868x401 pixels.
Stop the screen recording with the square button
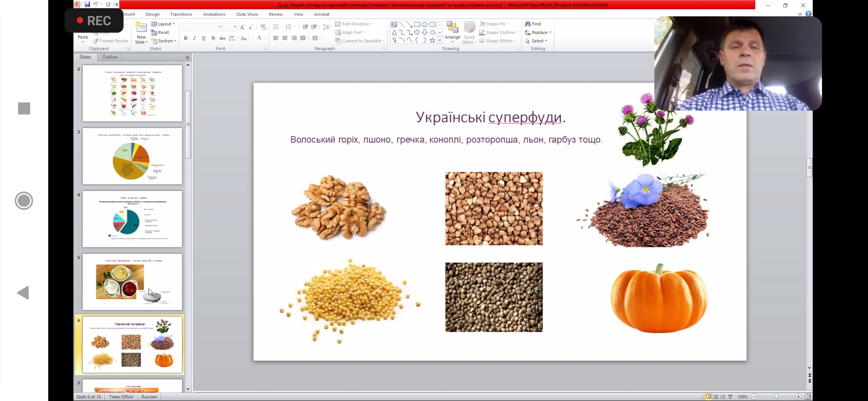click(x=24, y=108)
